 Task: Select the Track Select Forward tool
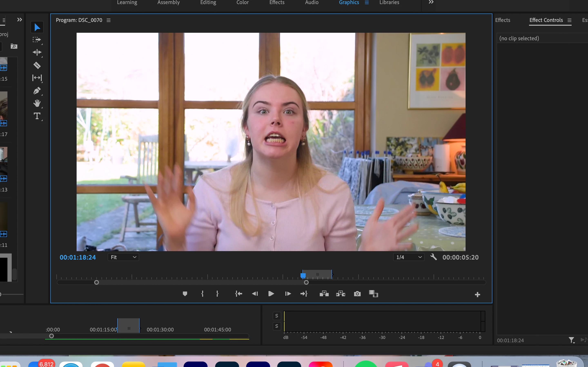point(37,40)
